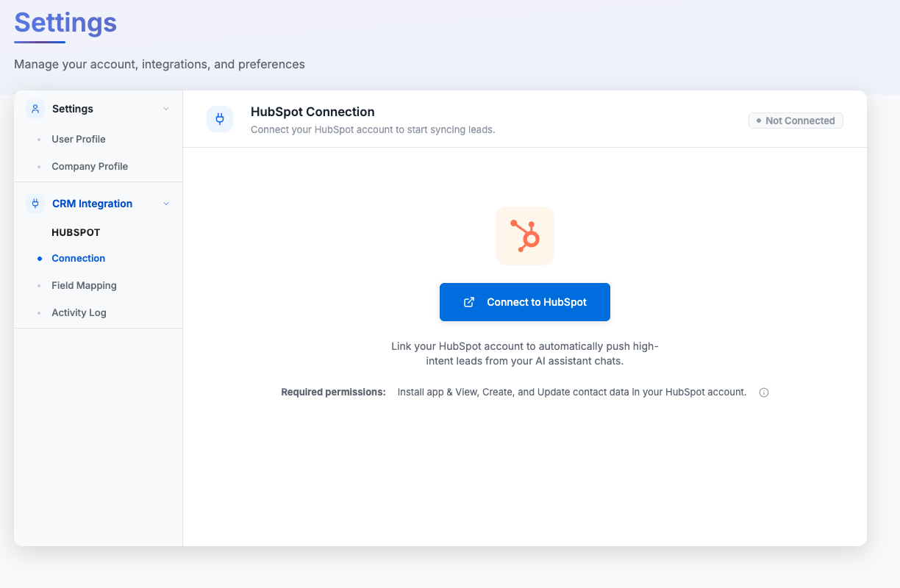This screenshot has width=900, height=588.
Task: Click the Required permissions label
Action: pyautogui.click(x=333, y=392)
